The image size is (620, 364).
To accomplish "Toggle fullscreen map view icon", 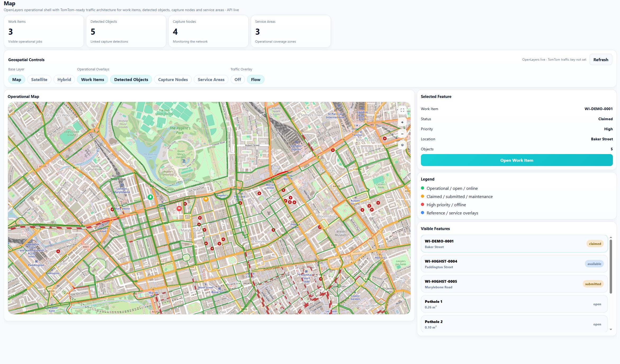I will click(402, 110).
